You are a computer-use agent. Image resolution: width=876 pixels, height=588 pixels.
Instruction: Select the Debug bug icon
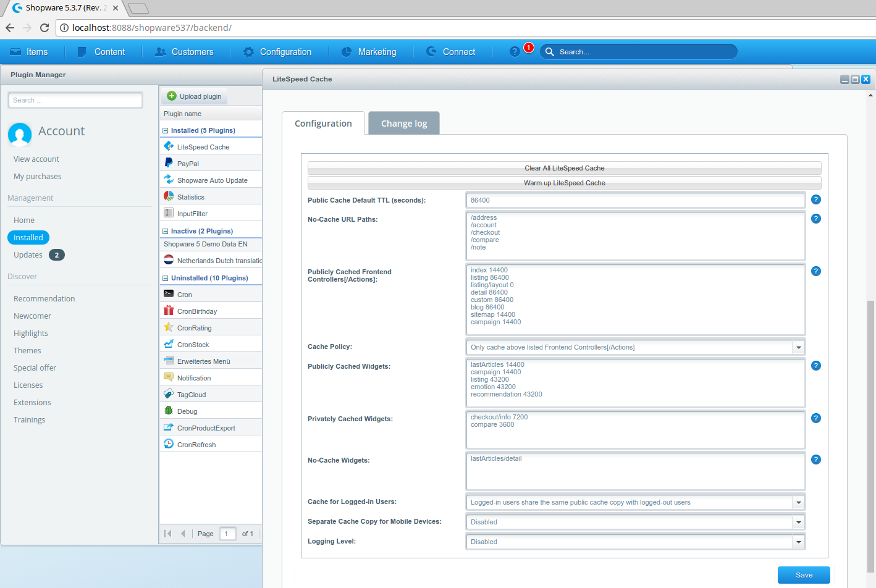(x=169, y=411)
